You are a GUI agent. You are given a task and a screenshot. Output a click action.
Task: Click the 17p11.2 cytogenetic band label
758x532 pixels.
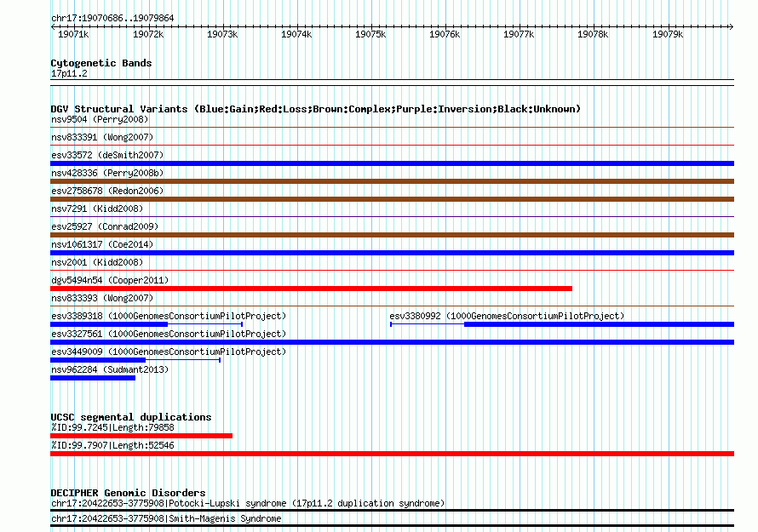click(69, 73)
